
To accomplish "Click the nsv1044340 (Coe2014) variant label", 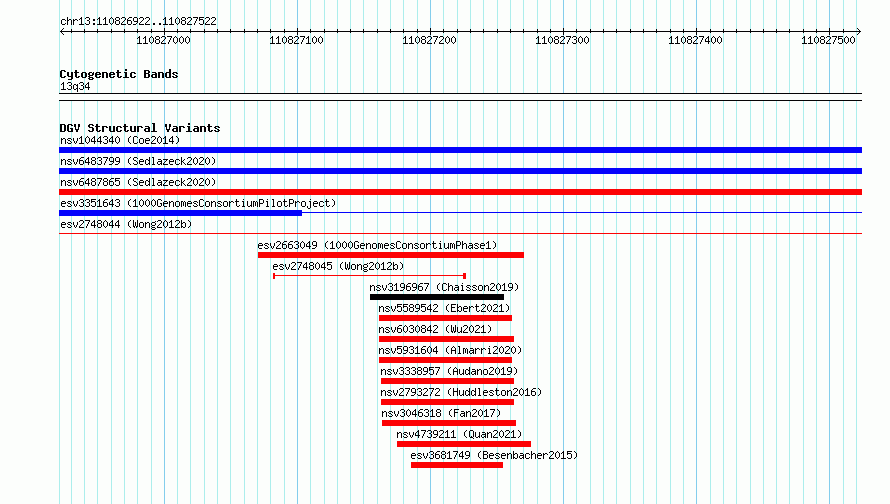I will 120,140.
